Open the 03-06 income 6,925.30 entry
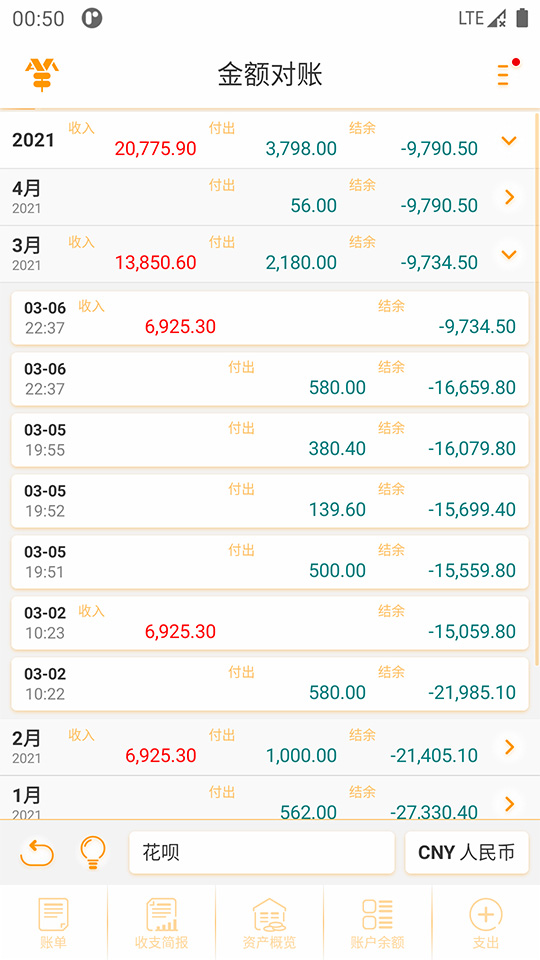Screen dimensions: 540x960 click(270, 318)
